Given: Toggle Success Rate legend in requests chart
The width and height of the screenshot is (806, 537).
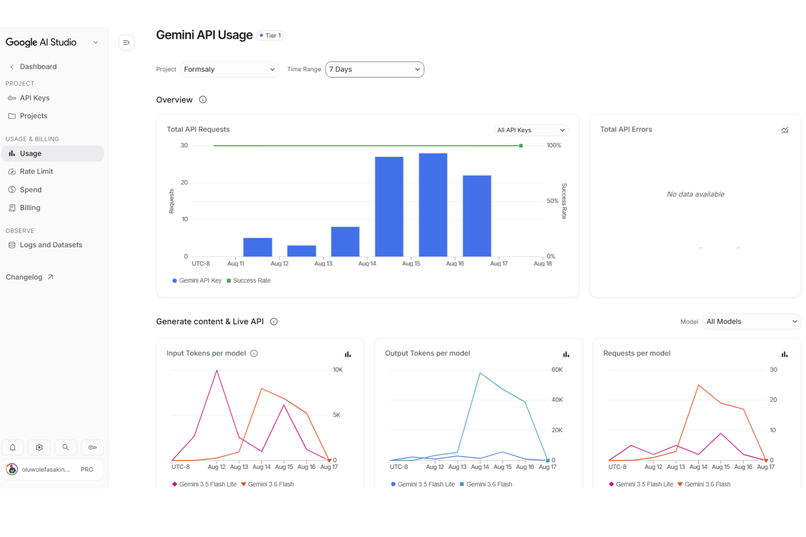Looking at the screenshot, I should (249, 281).
